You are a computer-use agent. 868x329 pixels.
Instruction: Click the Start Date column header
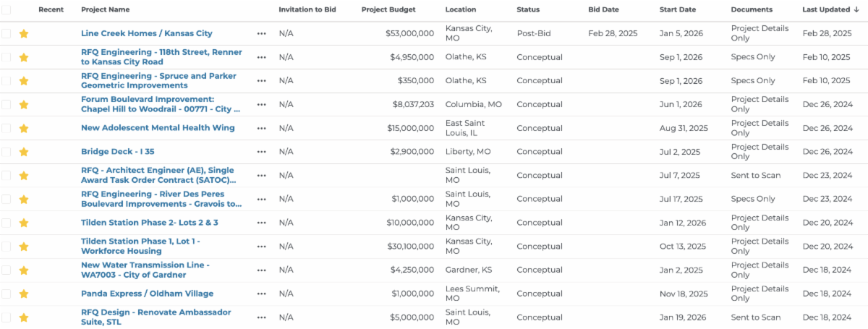(x=677, y=9)
